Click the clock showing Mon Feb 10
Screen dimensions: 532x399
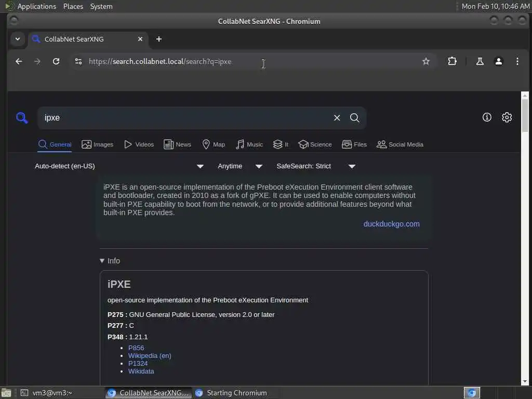(x=495, y=6)
